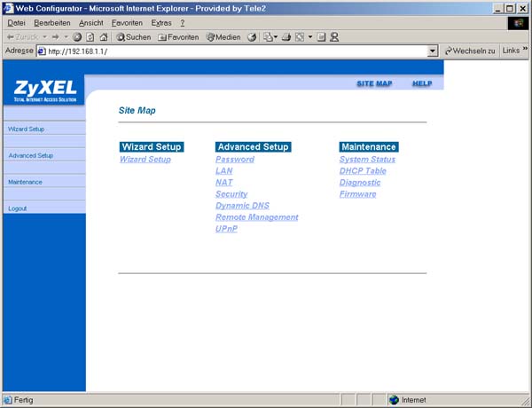Click the History toolbar icon

252,37
